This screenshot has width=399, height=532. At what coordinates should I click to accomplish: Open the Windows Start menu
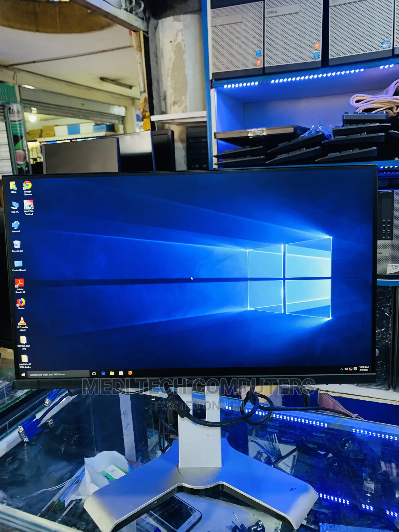pyautogui.click(x=23, y=375)
